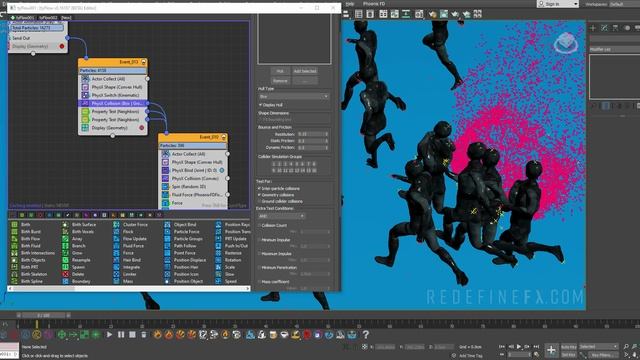The height and width of the screenshot is (360, 640).
Task: Select the Birth operator icon in the operator list
Action: [14, 224]
